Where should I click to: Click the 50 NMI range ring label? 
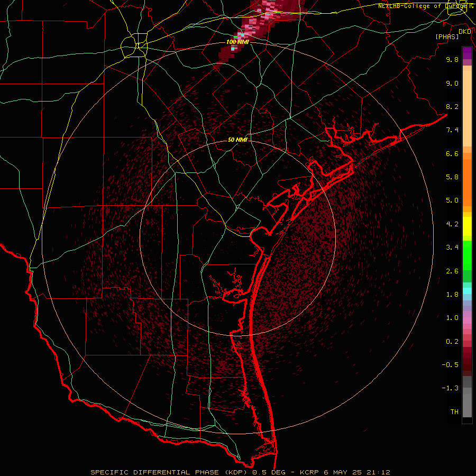(x=237, y=140)
